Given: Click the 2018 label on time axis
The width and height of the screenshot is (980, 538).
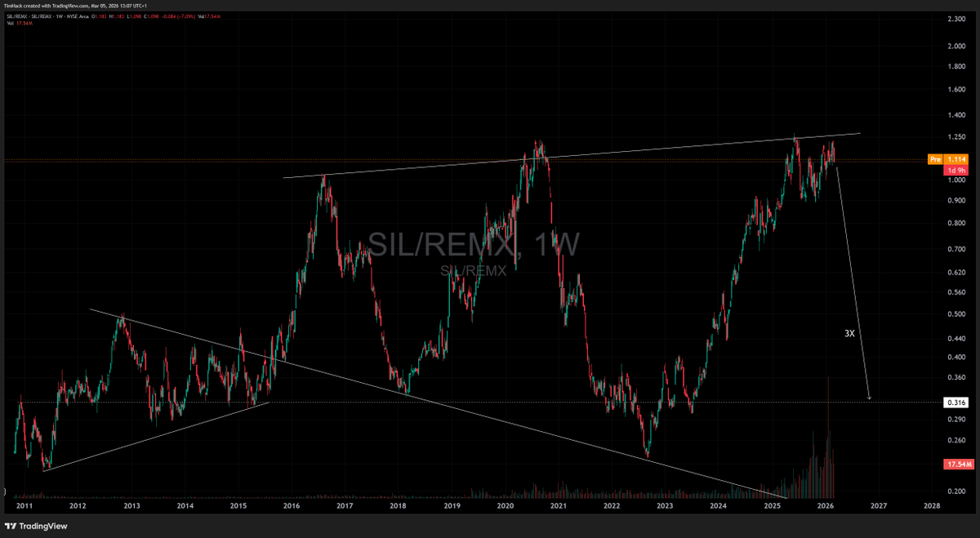Looking at the screenshot, I should coord(398,506).
